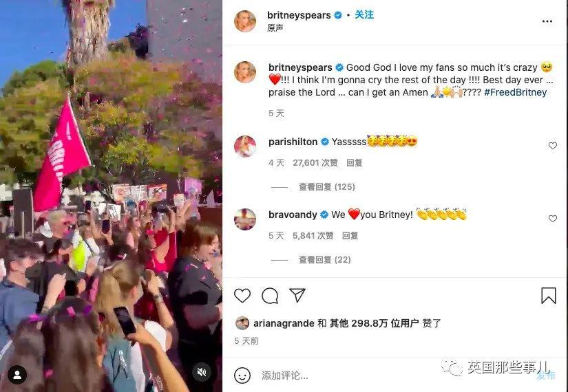Open the comment bubble icon
Viewport: 568px width, 392px height.
270,296
